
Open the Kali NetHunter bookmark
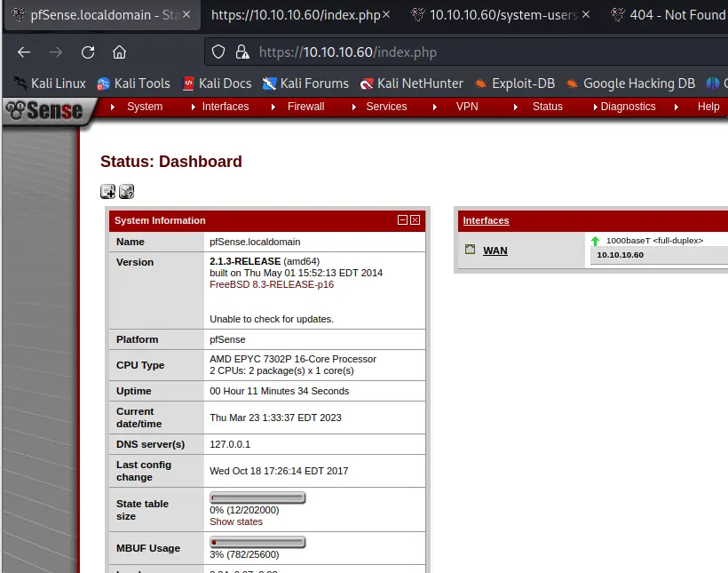pos(411,84)
